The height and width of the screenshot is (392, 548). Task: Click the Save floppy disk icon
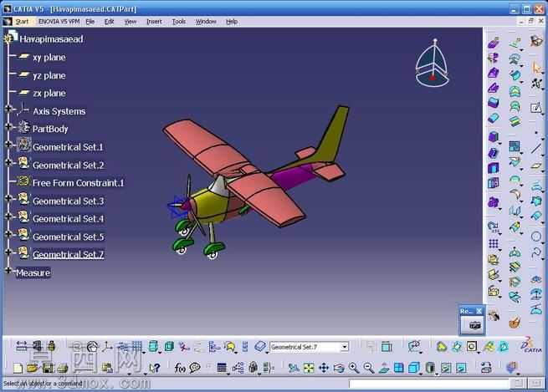pyautogui.click(x=48, y=368)
